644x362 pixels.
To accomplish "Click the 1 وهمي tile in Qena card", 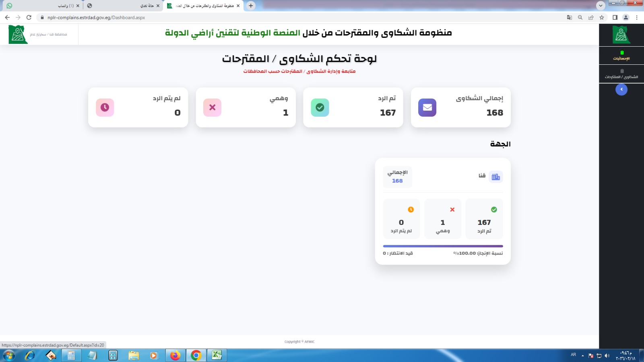I will [442, 219].
